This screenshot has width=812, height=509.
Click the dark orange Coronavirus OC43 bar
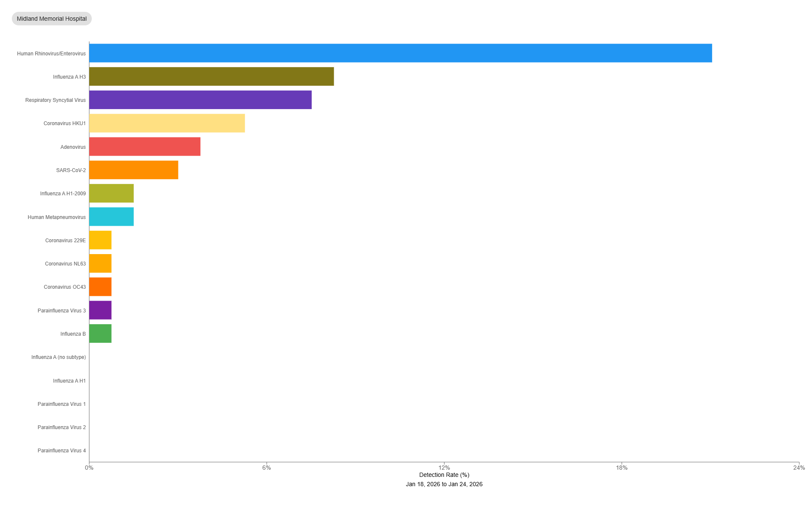(x=100, y=287)
